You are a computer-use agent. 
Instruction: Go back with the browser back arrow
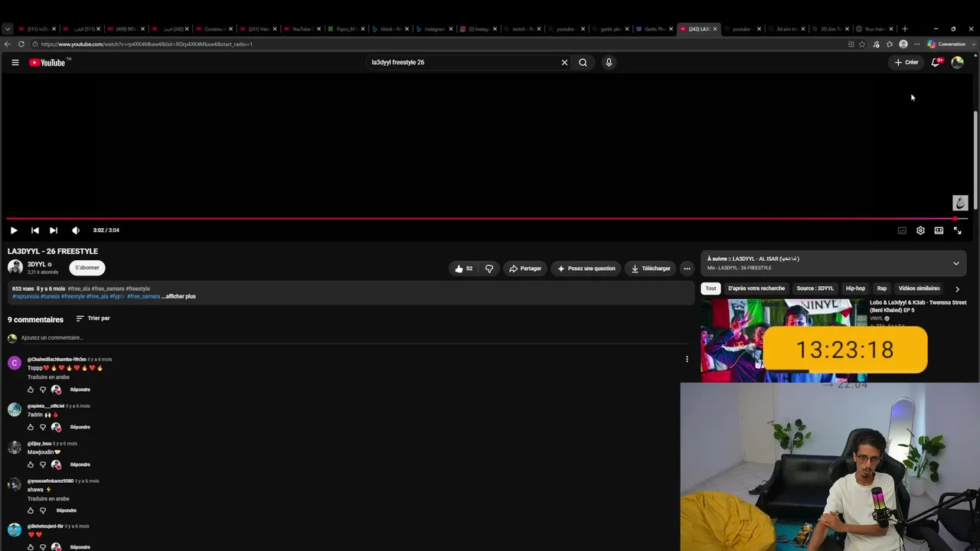pos(8,44)
